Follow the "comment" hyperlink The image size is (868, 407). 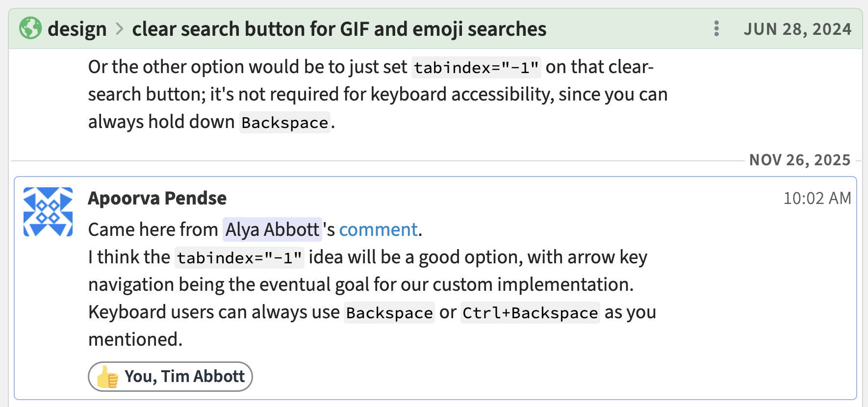tap(378, 229)
